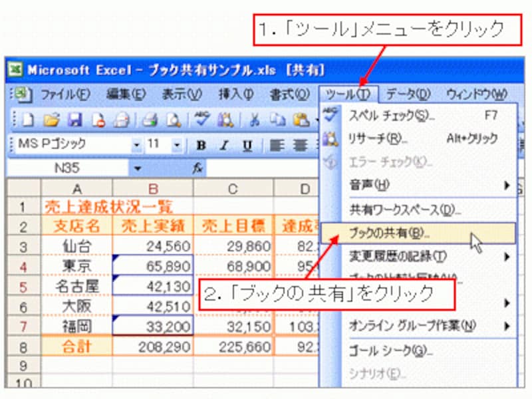
Task: Click cell 合計
Action: click(76, 346)
